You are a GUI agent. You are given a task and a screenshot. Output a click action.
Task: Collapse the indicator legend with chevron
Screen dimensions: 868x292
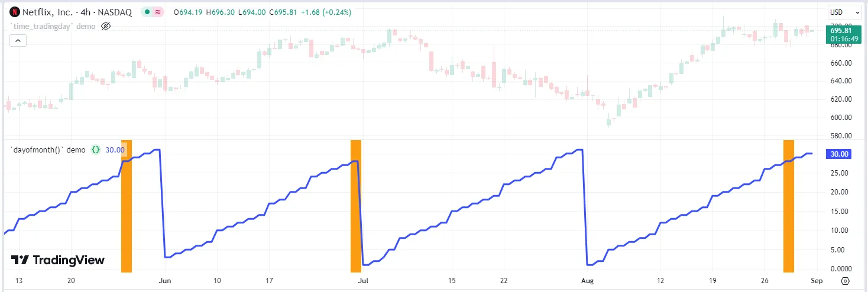click(x=18, y=41)
